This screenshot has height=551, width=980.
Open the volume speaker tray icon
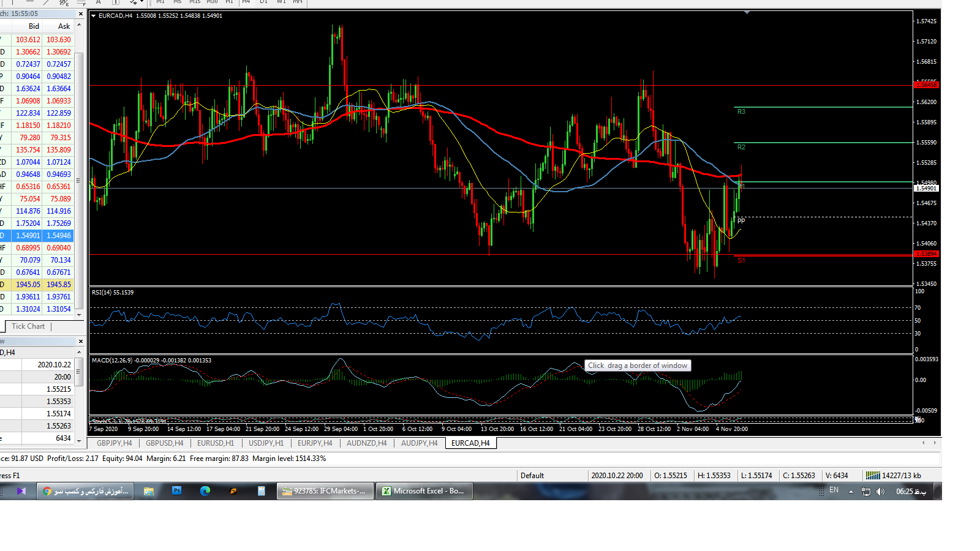tap(881, 492)
